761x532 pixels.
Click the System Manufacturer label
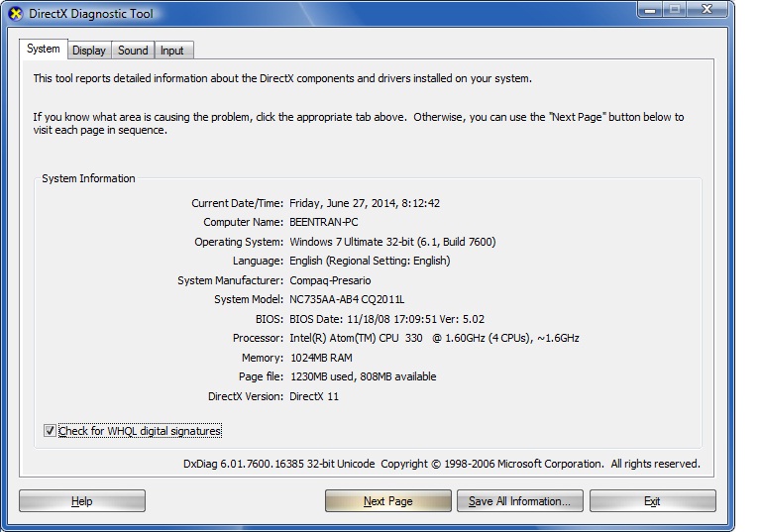(231, 280)
